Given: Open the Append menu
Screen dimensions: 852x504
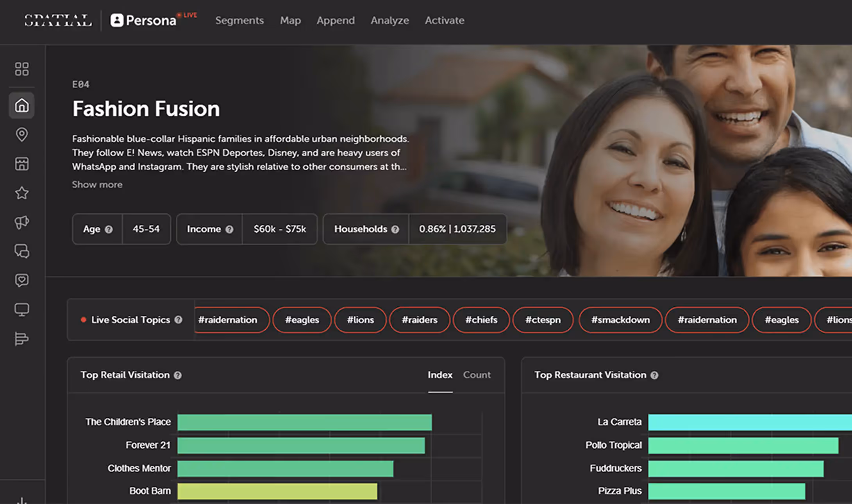Looking at the screenshot, I should 336,20.
